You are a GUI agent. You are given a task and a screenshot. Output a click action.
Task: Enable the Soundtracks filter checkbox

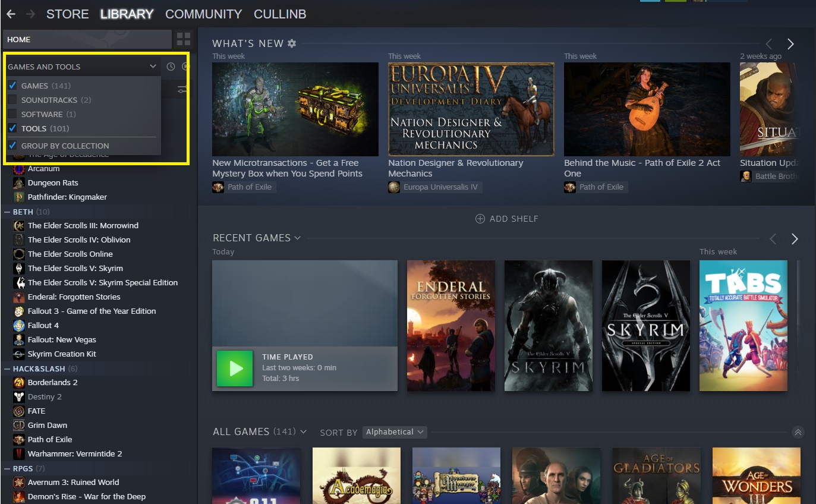[x=12, y=100]
